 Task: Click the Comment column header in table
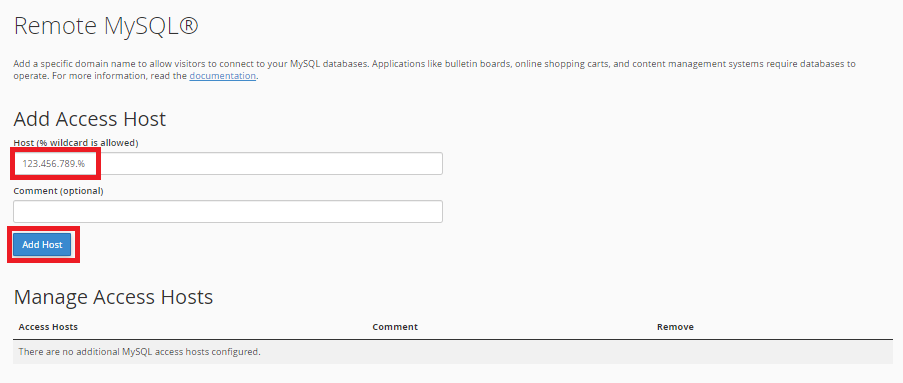coord(395,327)
